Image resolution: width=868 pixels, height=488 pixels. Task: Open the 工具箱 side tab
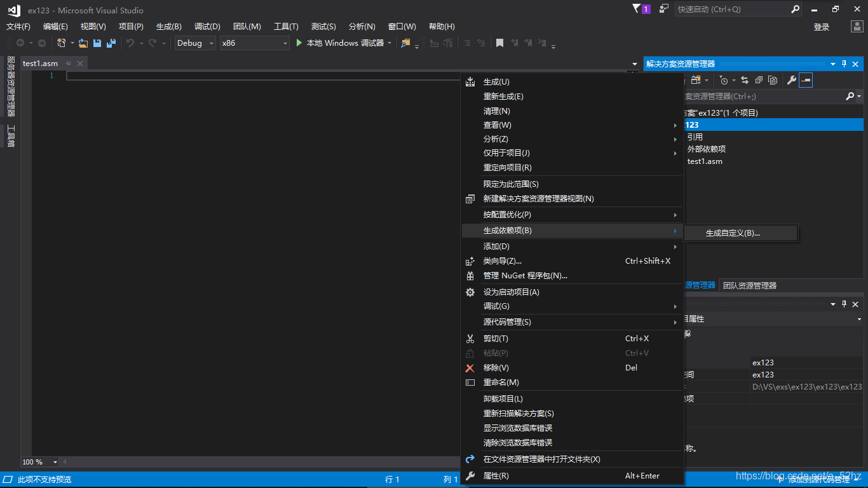pos(11,135)
